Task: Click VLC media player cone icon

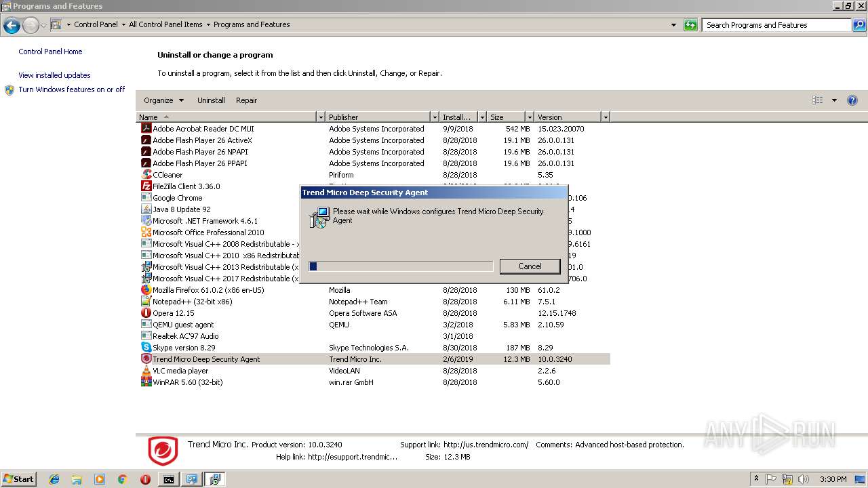Action: pos(145,370)
